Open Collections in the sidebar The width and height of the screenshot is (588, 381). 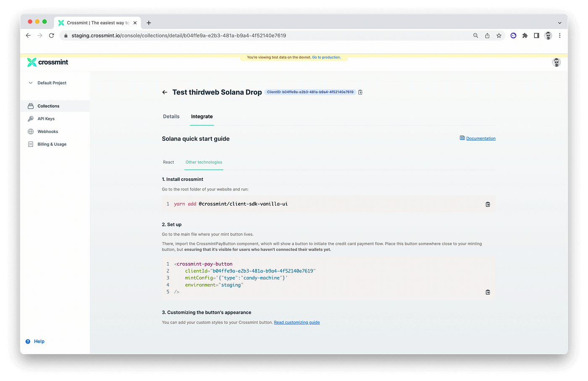[55, 106]
